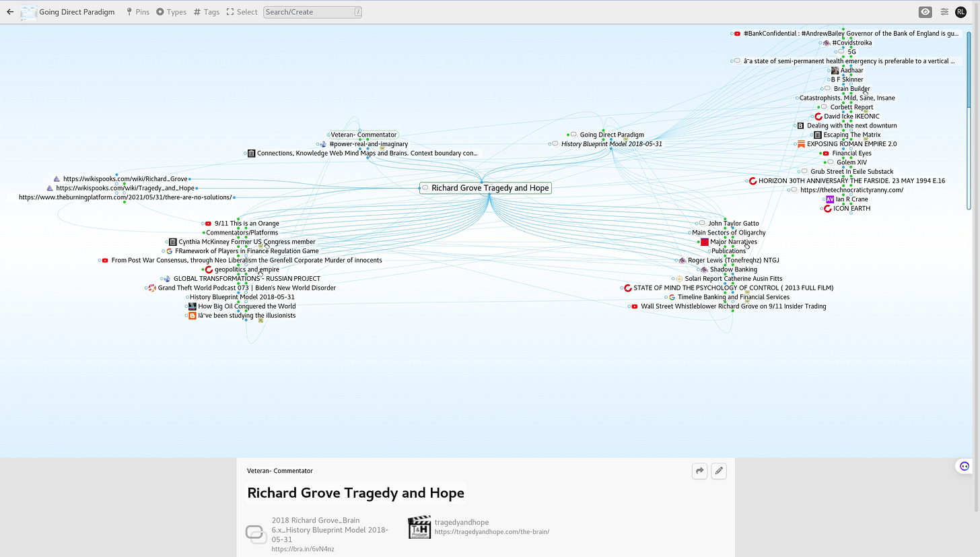Click icon beside GLOBAL TRANSFORMATIONS - RUSSIAN PROJECT

[167, 279]
